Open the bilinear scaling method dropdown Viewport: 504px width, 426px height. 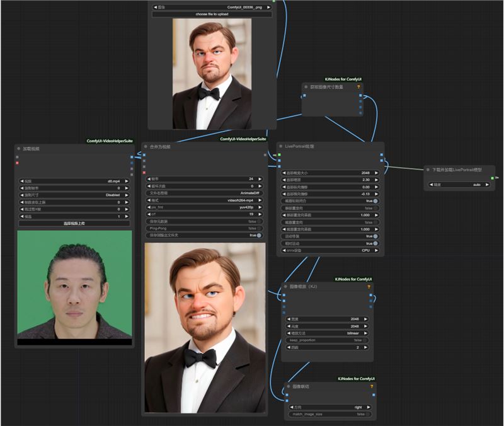[327, 333]
